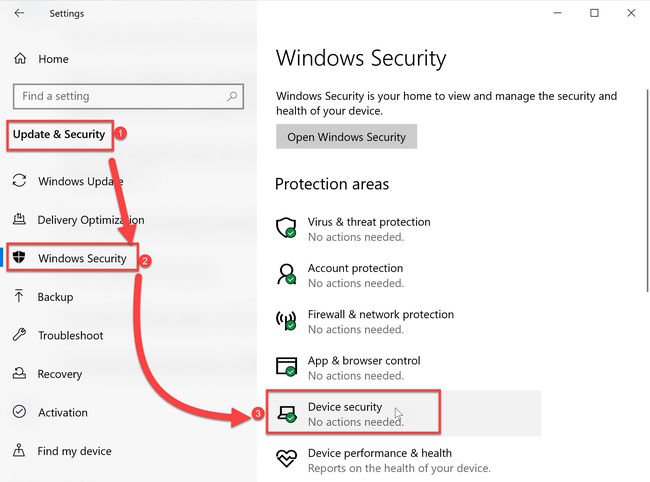650x482 pixels.
Task: Click the back arrow in Settings
Action: 19,14
